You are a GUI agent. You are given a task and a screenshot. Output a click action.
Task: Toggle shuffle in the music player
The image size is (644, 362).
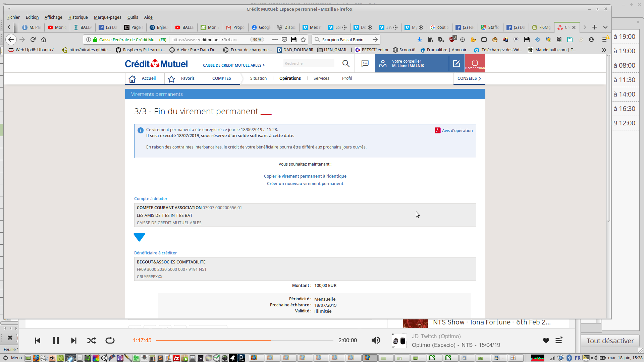92,341
